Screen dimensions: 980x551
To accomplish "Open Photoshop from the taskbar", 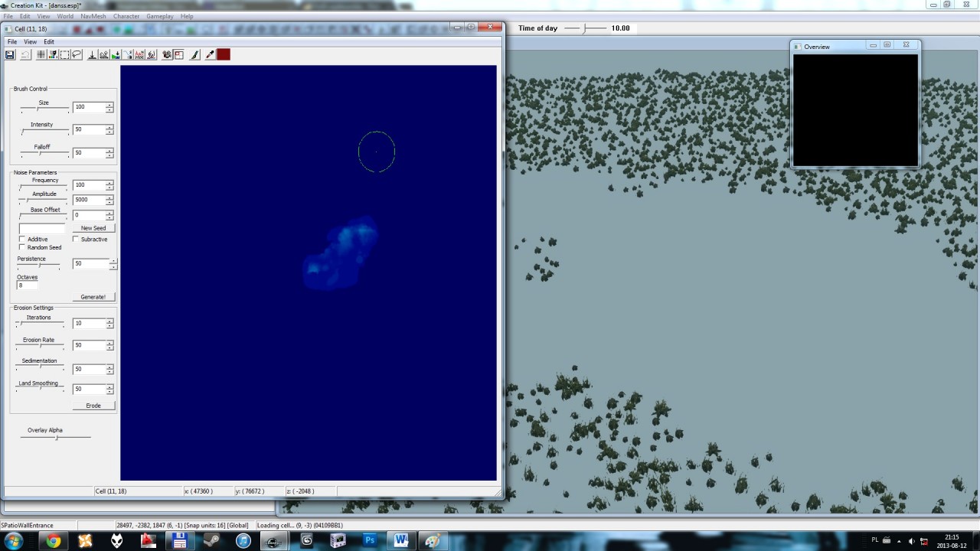I will (370, 540).
